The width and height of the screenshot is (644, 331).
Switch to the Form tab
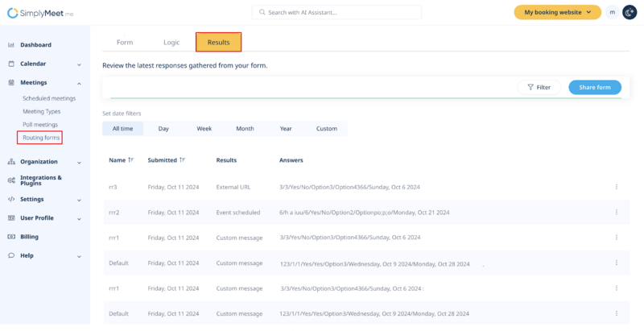point(125,43)
